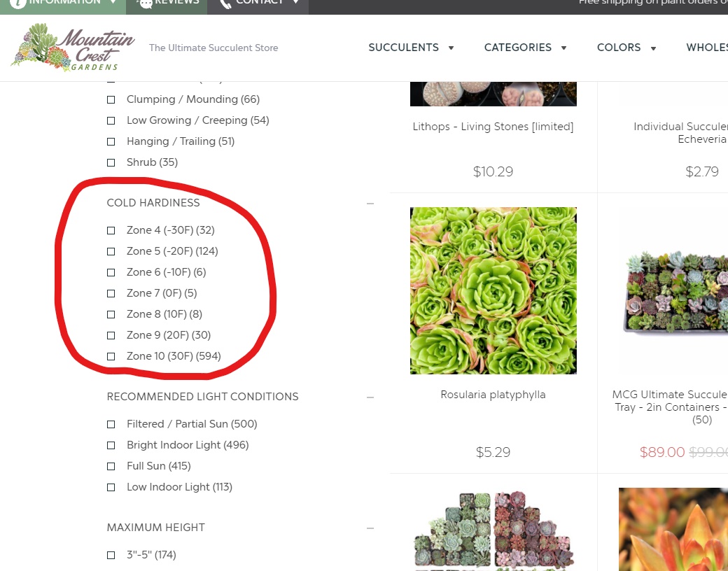Check the 3"-5" maximum height filter
The image size is (728, 571).
point(111,555)
